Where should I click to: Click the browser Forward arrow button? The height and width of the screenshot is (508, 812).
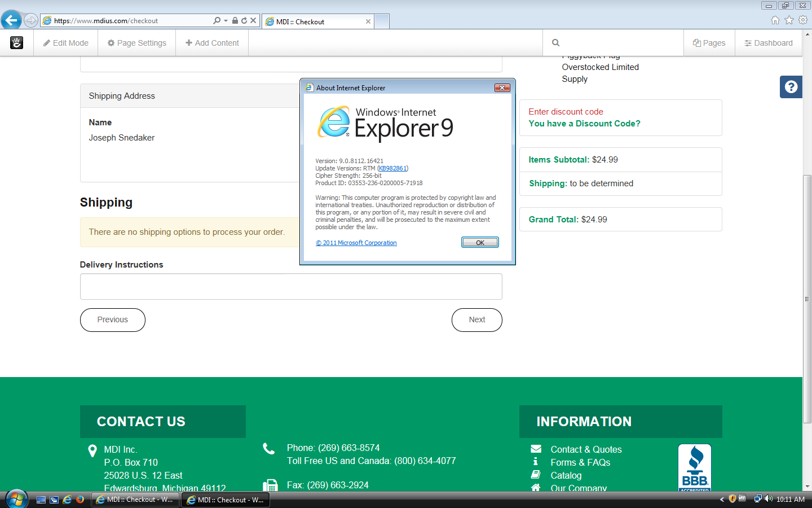pyautogui.click(x=31, y=21)
